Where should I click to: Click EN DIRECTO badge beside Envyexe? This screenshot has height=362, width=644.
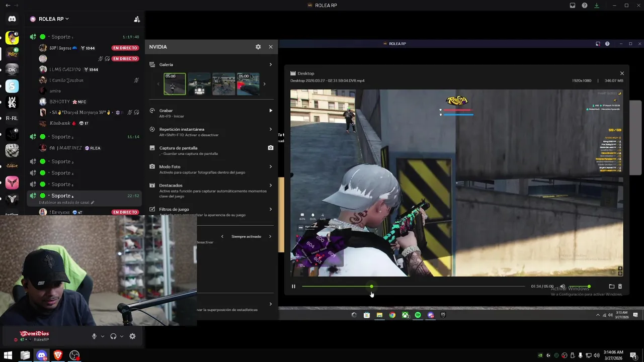coord(125,212)
